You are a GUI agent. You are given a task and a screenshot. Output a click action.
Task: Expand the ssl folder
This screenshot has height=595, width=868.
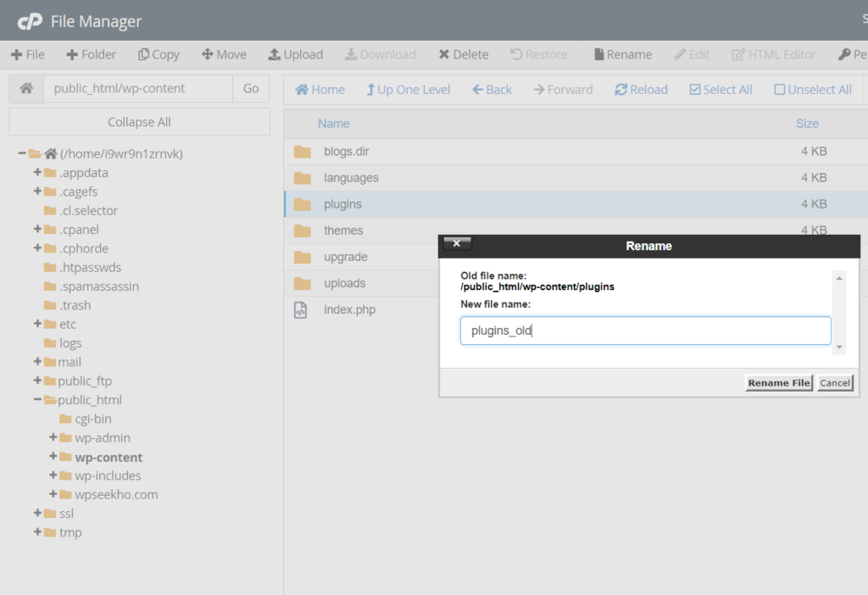coord(37,513)
